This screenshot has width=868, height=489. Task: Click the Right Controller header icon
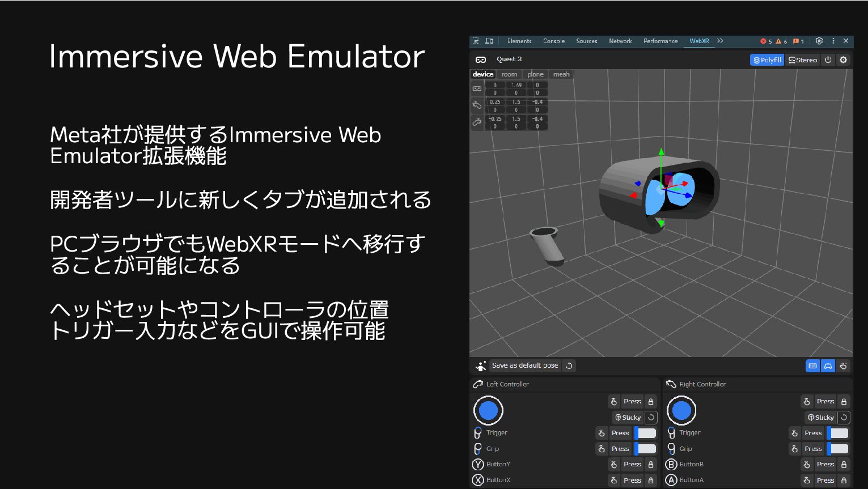[671, 384]
